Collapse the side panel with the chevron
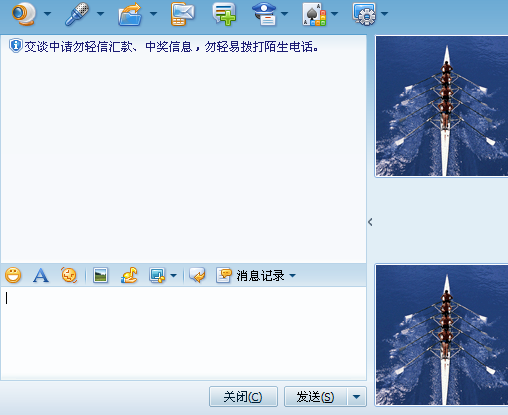The width and height of the screenshot is (508, 415). (x=370, y=222)
